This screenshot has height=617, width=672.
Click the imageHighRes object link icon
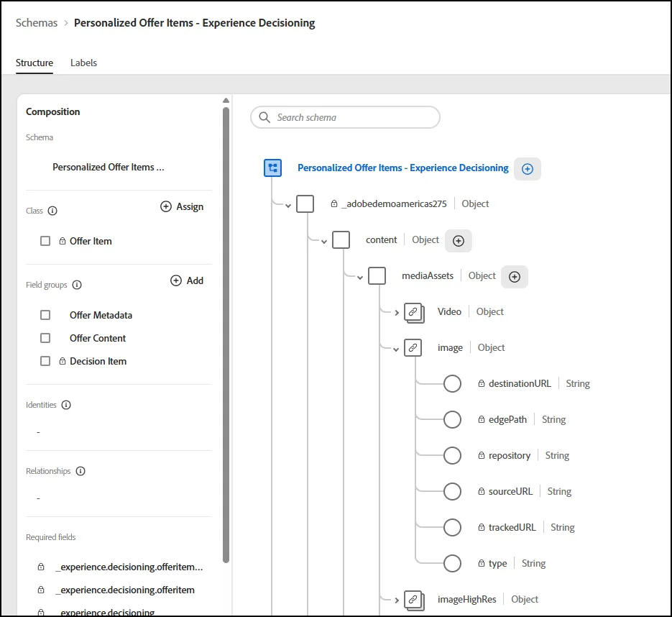(413, 600)
